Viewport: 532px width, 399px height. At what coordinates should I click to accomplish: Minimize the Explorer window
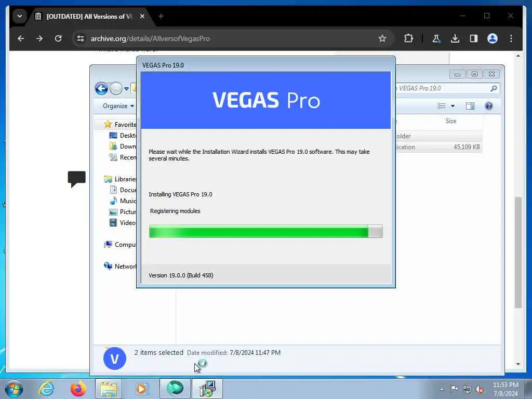click(x=457, y=74)
